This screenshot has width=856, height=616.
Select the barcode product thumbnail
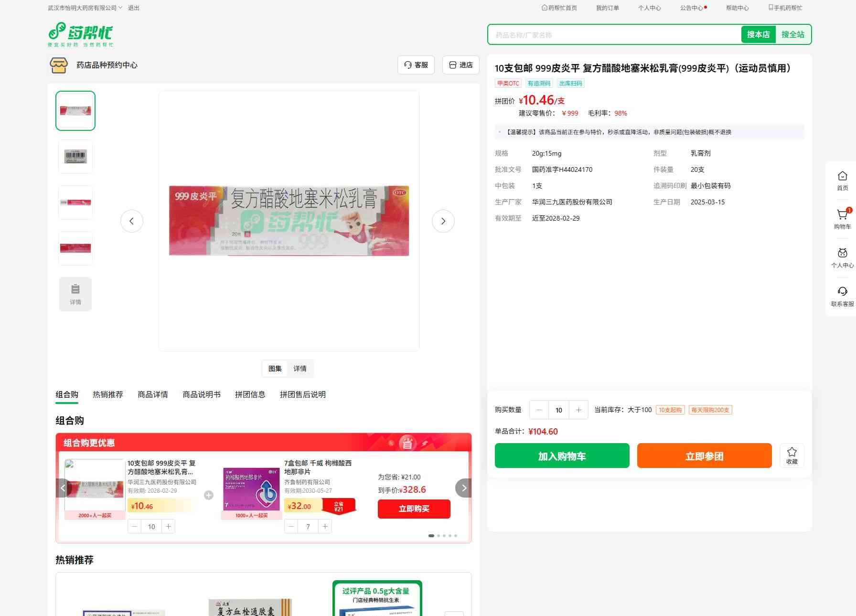(x=75, y=156)
